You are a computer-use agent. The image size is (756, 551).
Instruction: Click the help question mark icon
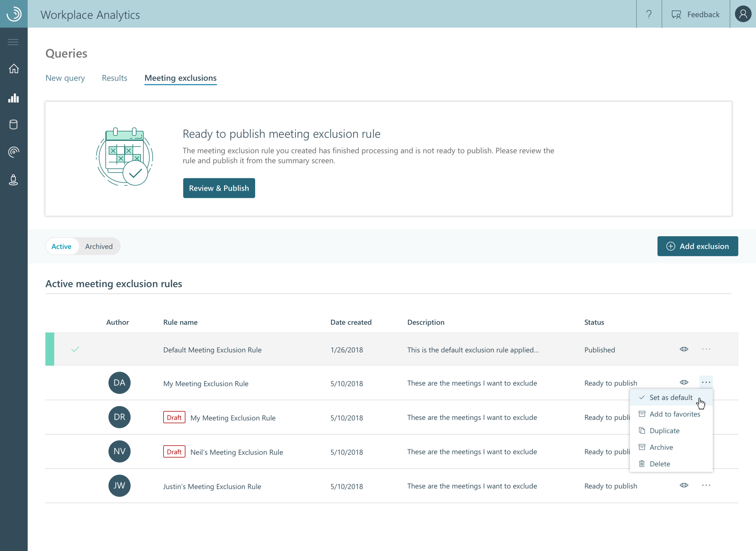649,14
